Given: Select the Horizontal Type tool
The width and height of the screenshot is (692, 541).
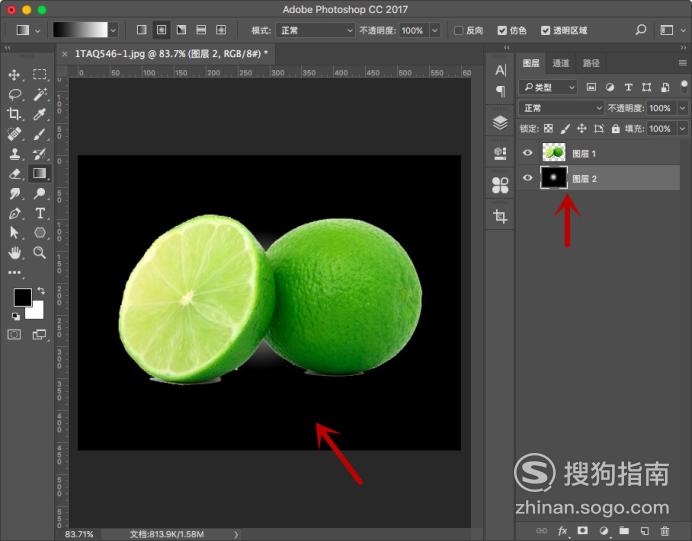Looking at the screenshot, I should tap(40, 213).
